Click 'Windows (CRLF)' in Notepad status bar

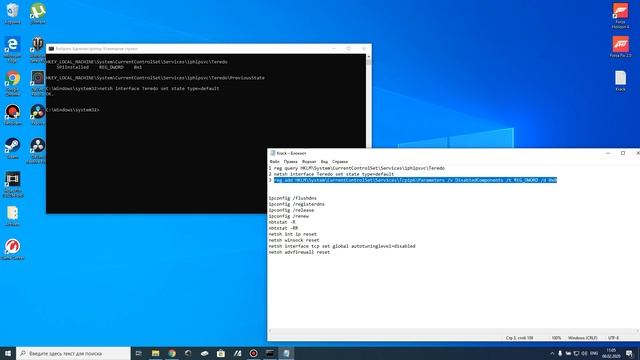582,338
